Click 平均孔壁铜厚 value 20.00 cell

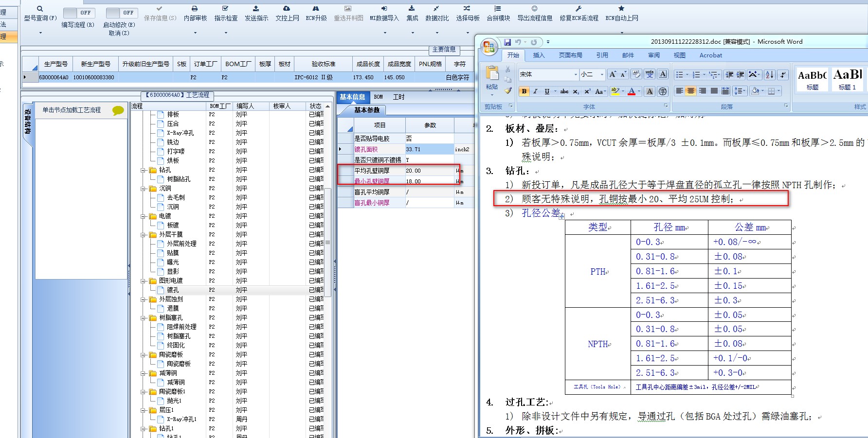[x=430, y=171]
